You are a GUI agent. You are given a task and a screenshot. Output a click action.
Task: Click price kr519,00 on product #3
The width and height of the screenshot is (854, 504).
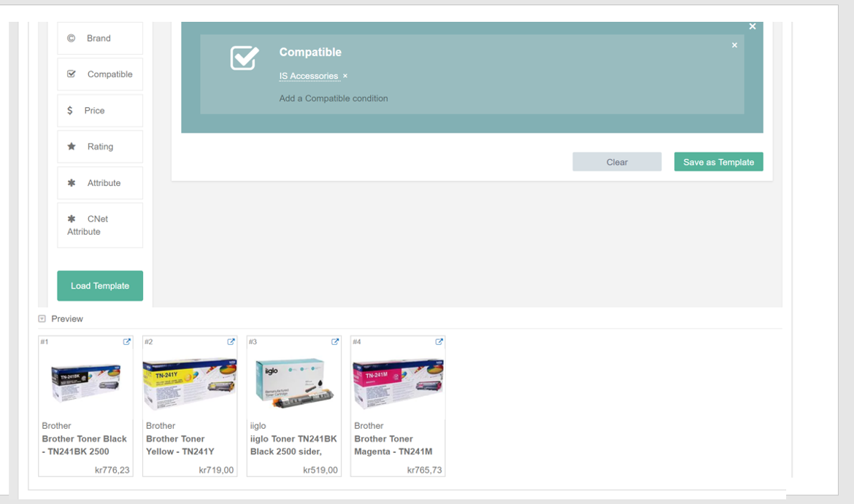(x=320, y=470)
